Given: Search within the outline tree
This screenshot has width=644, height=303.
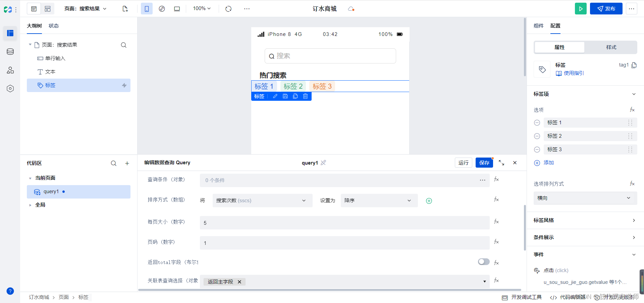Looking at the screenshot, I should (123, 45).
